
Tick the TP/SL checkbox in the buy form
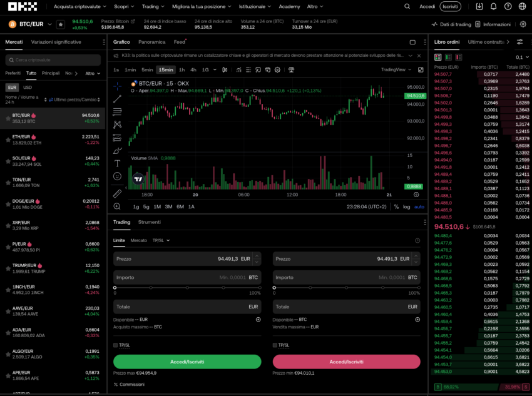(115, 345)
